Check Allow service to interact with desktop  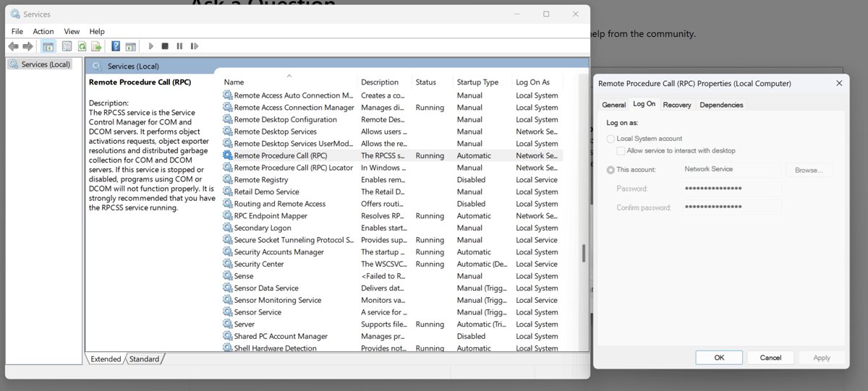[621, 151]
